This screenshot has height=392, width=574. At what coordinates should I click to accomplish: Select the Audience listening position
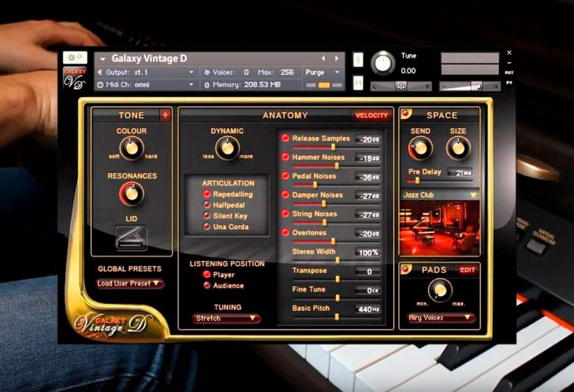click(x=207, y=285)
